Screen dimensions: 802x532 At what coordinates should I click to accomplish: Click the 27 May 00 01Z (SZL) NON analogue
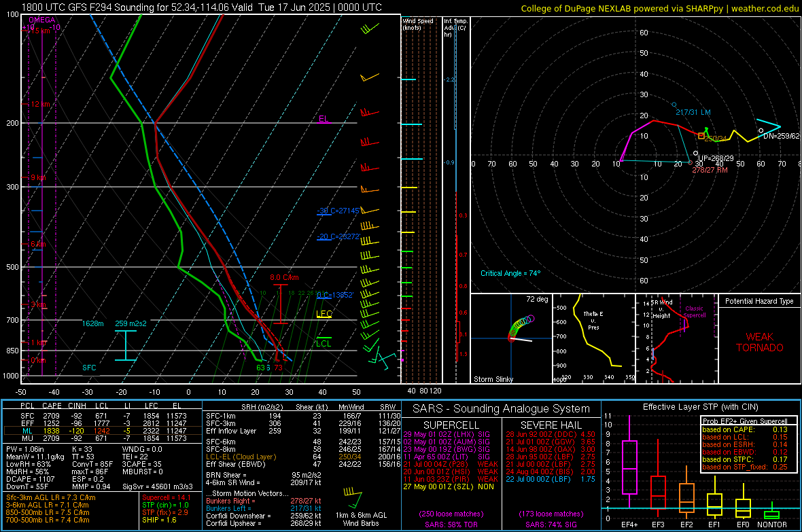[x=449, y=486]
